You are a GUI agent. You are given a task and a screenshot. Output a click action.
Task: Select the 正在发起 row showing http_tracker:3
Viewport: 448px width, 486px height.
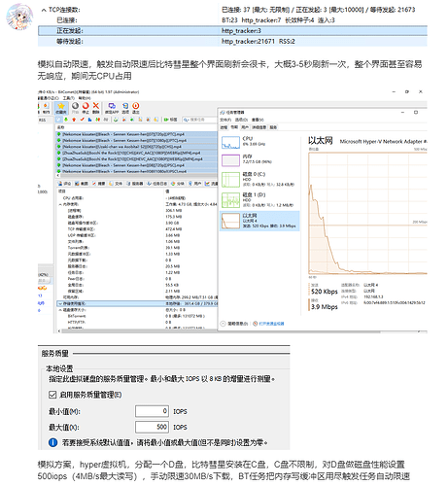click(232, 31)
